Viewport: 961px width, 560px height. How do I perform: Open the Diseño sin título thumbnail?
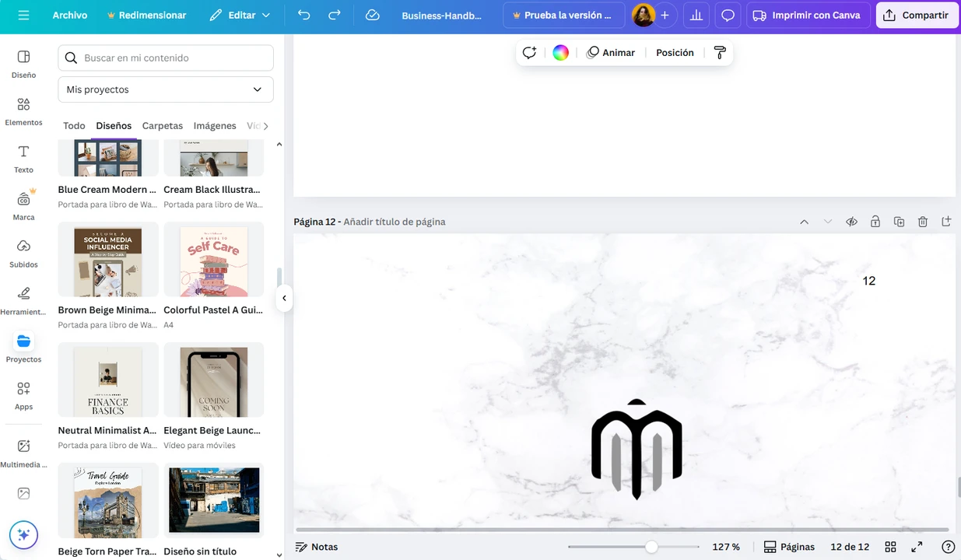pos(214,500)
